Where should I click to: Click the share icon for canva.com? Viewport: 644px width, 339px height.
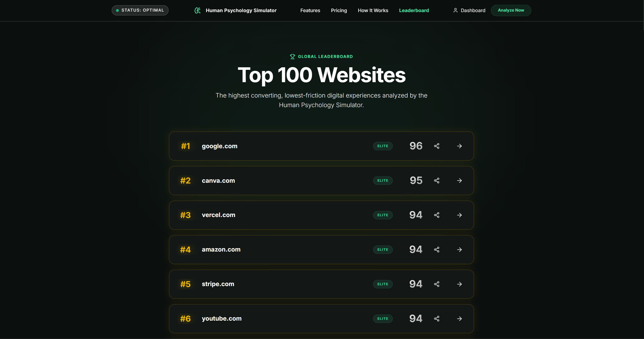coord(437,180)
